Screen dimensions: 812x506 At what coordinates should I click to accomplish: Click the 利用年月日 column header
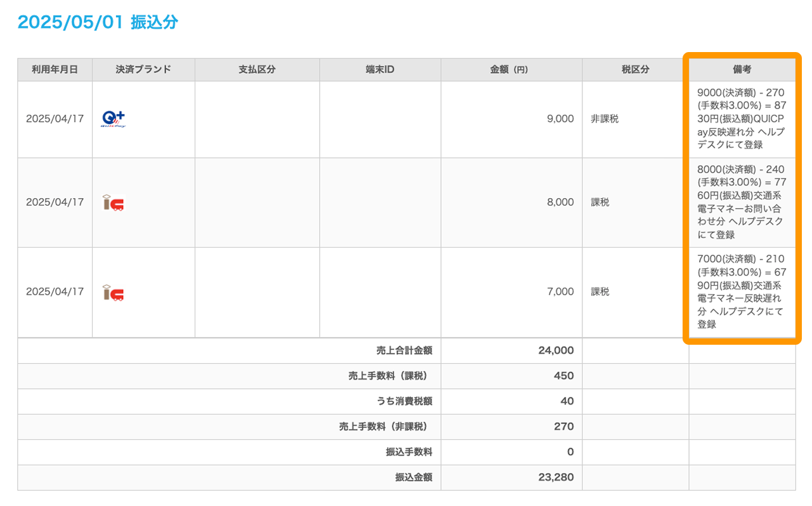[x=55, y=70]
